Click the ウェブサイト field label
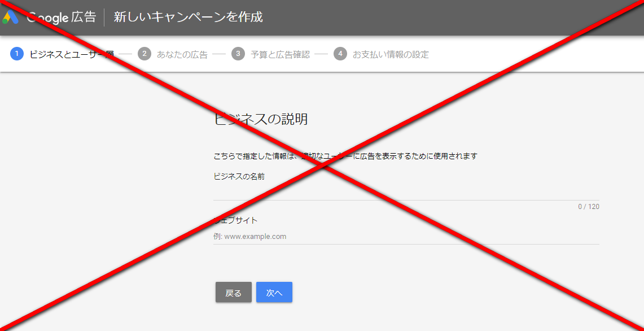 coord(235,220)
